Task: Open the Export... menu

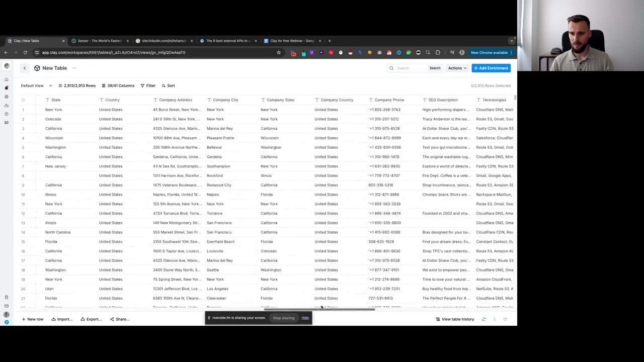Action: tap(91, 319)
